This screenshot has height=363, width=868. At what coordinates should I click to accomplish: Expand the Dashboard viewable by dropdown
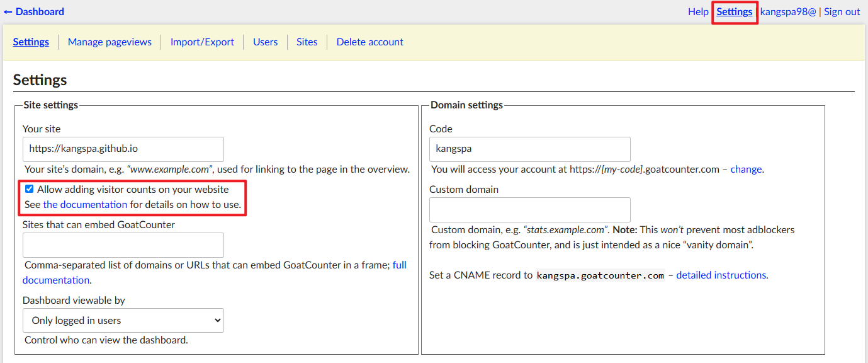pyautogui.click(x=123, y=320)
